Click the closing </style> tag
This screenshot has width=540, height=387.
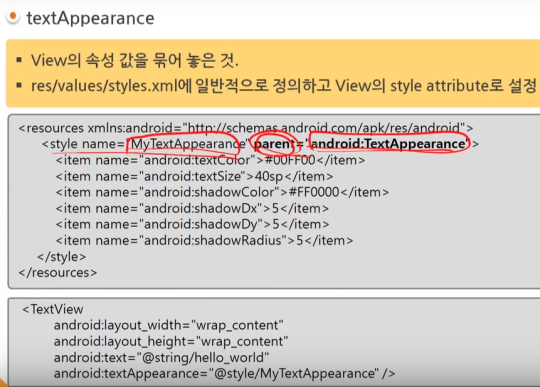click(x=62, y=257)
